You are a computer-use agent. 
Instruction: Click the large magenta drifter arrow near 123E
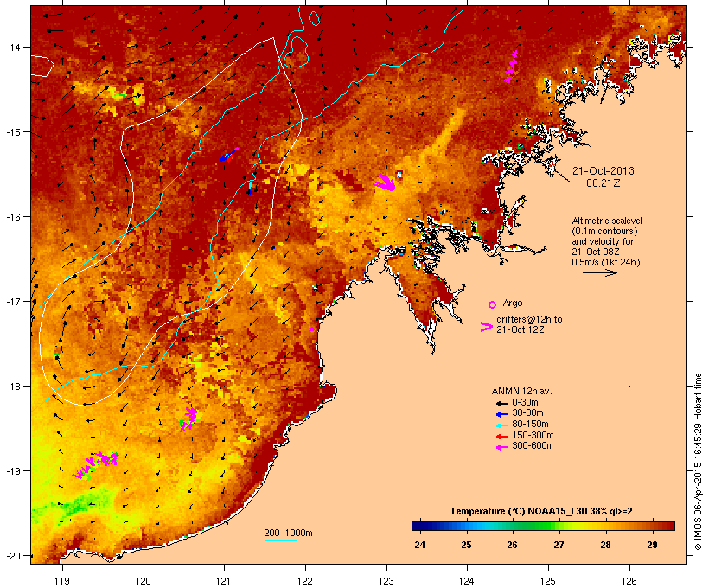[x=385, y=182]
